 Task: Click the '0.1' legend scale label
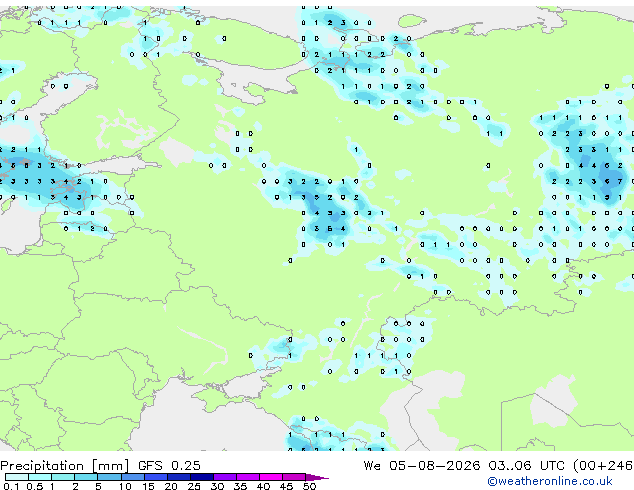click(x=11, y=486)
